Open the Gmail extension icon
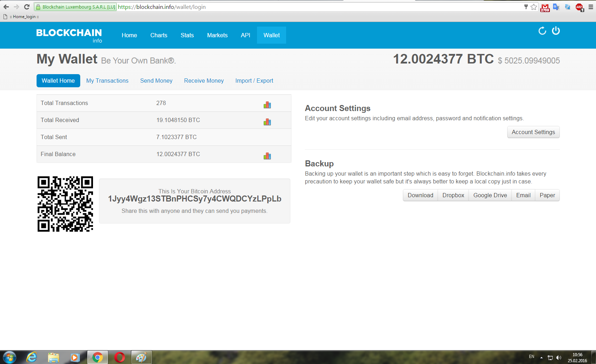 click(545, 7)
